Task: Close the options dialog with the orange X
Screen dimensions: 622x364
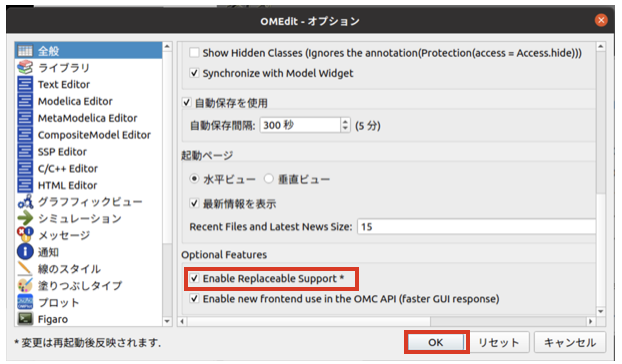Action: (x=601, y=20)
